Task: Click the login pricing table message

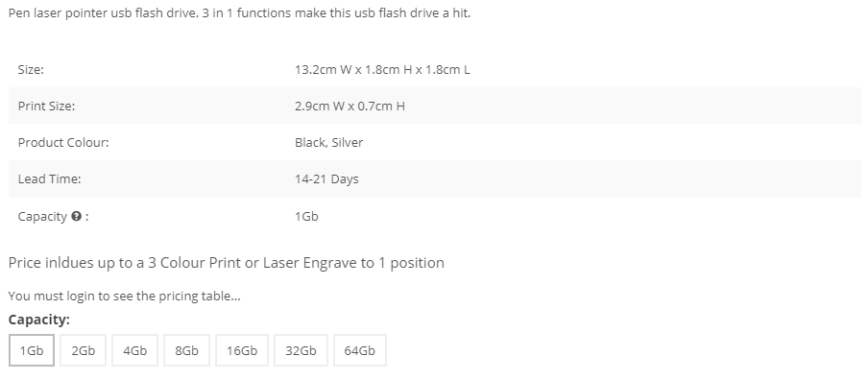Action: (125, 296)
